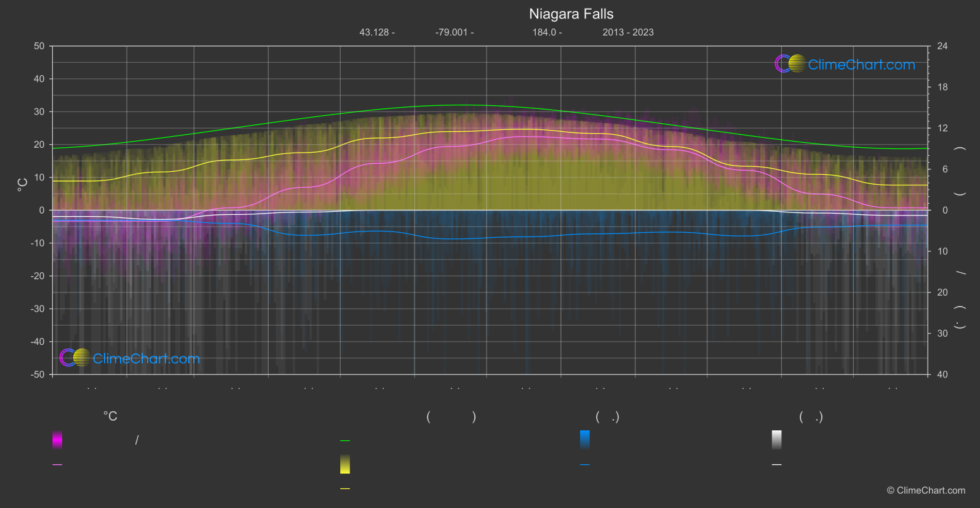Select the blue gradient rain swatch in legend
Viewport: 980px width, 508px height.
click(x=585, y=440)
